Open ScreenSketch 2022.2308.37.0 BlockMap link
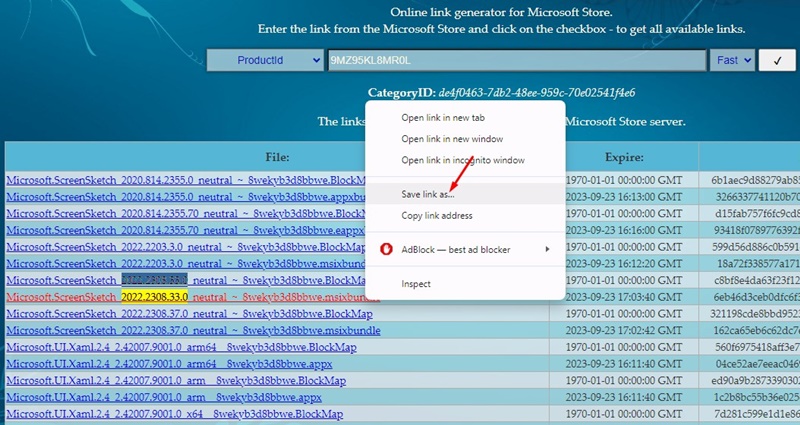800x425 pixels. pos(189,314)
